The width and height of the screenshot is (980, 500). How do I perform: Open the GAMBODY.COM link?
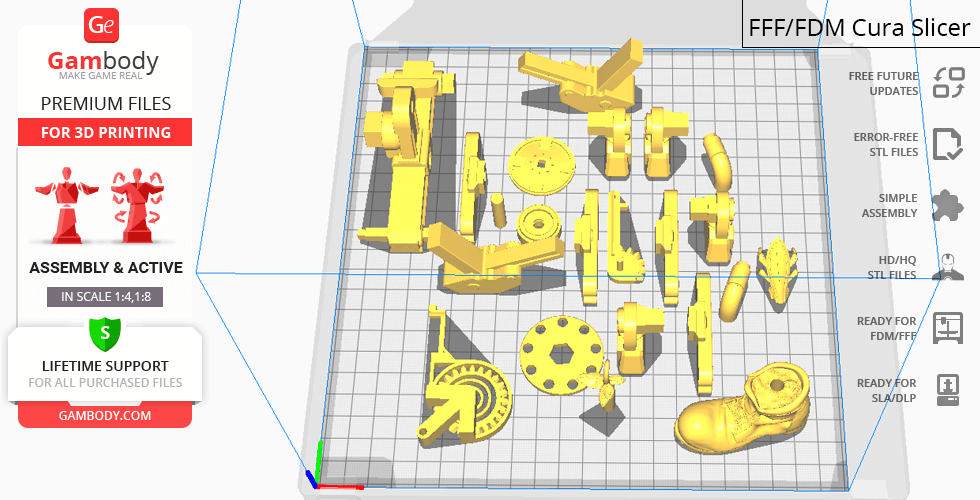104,414
